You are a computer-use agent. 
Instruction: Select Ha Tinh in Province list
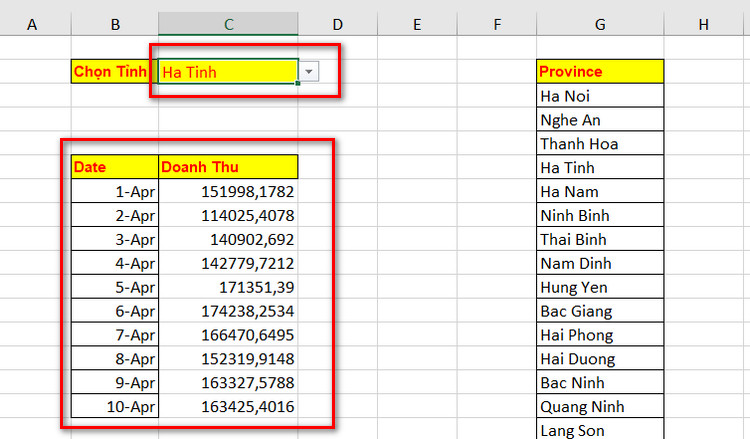(600, 167)
